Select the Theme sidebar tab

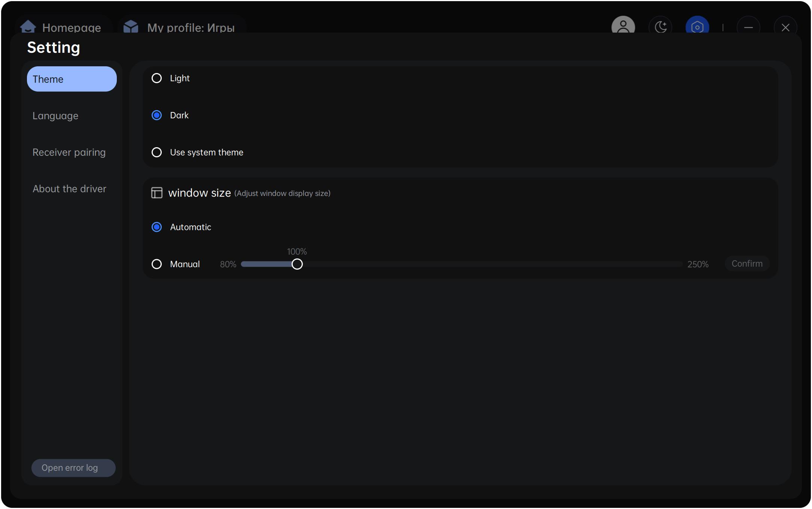72,79
